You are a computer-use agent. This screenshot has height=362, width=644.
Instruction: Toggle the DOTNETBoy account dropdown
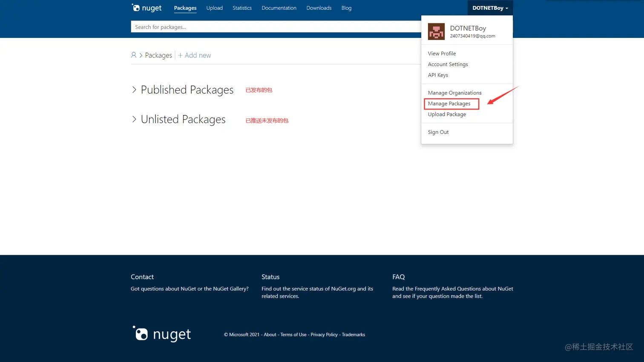490,8
